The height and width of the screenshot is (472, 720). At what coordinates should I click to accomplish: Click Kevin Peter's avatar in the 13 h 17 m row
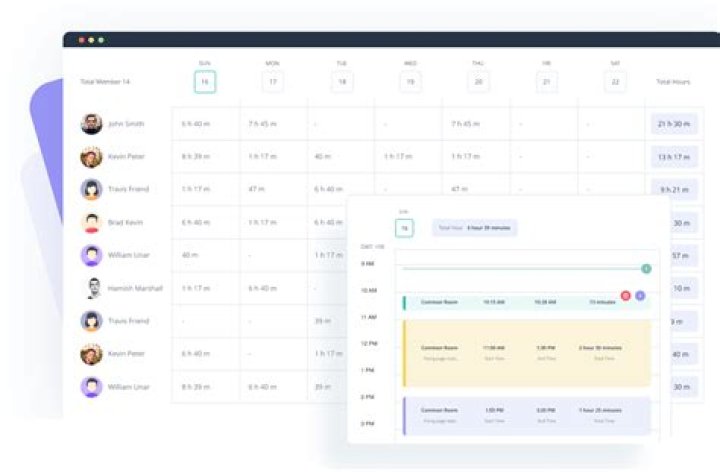91,157
